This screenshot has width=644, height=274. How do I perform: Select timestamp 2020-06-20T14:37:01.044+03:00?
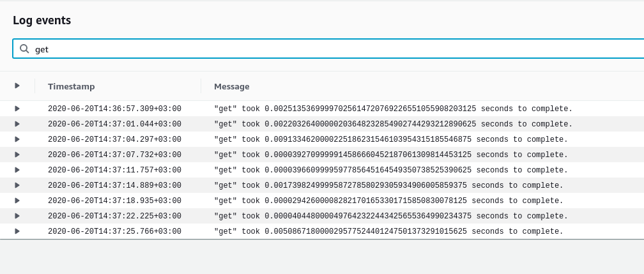pyautogui.click(x=114, y=124)
